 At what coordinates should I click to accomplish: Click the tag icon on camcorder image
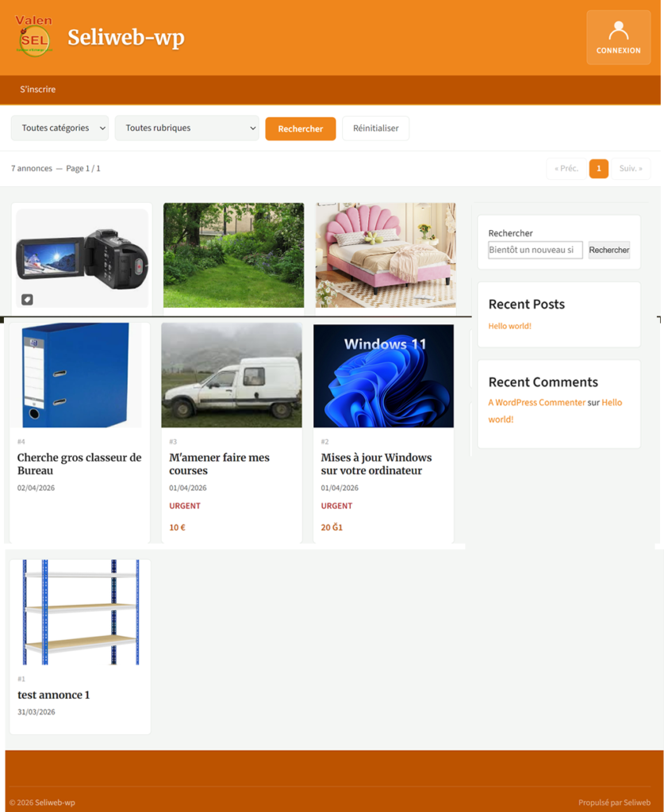(x=27, y=299)
